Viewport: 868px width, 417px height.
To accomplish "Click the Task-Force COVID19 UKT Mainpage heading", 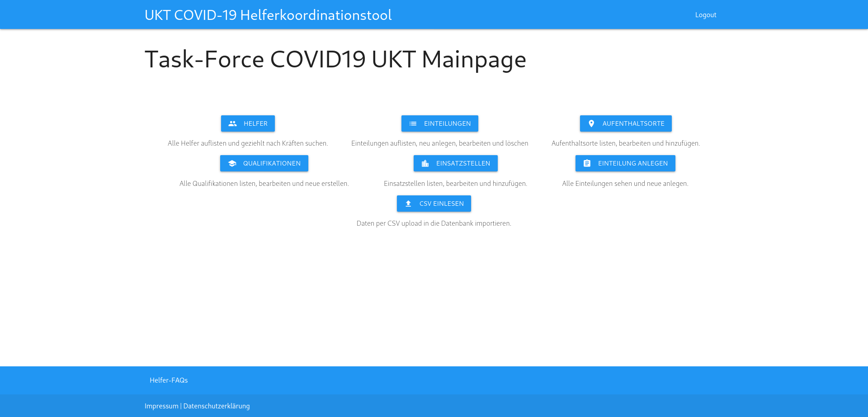I will tap(335, 59).
